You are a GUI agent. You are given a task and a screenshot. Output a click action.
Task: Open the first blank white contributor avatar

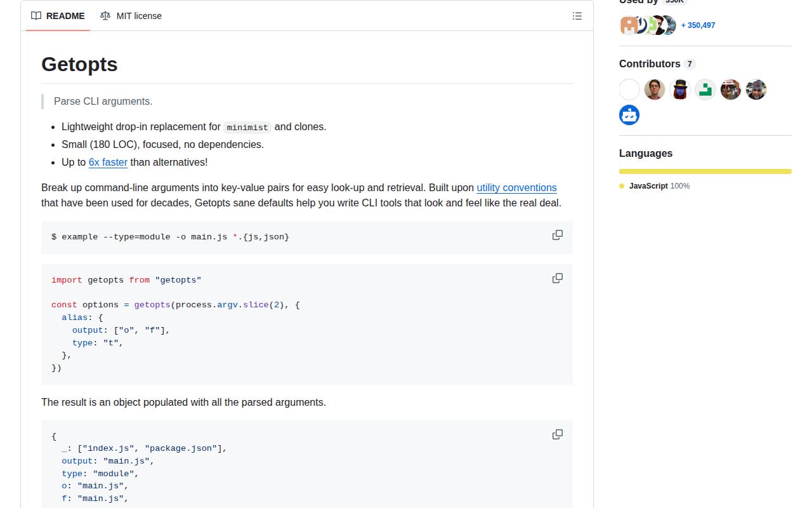point(629,90)
